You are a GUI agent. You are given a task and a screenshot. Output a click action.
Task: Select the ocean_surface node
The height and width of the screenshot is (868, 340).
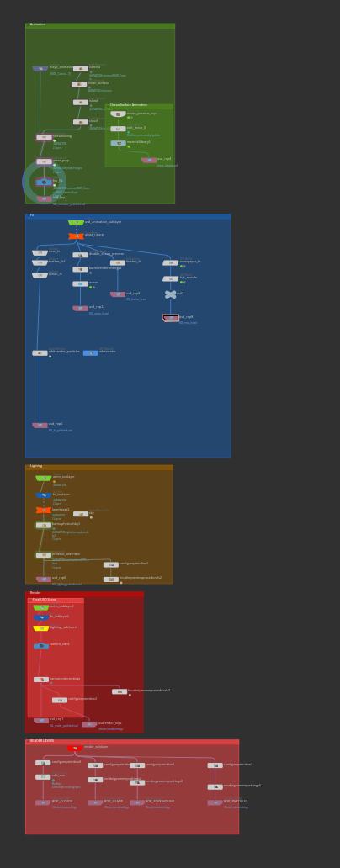click(x=79, y=84)
